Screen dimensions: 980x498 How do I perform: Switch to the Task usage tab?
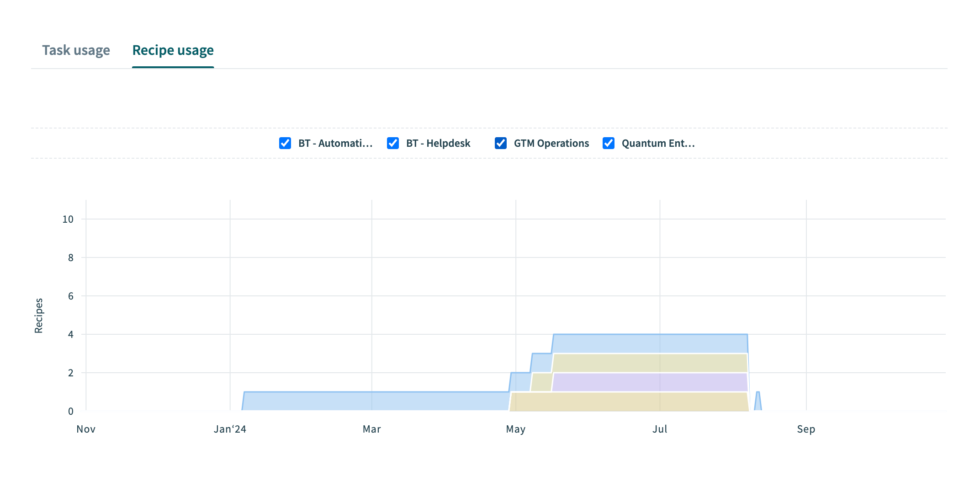(76, 50)
